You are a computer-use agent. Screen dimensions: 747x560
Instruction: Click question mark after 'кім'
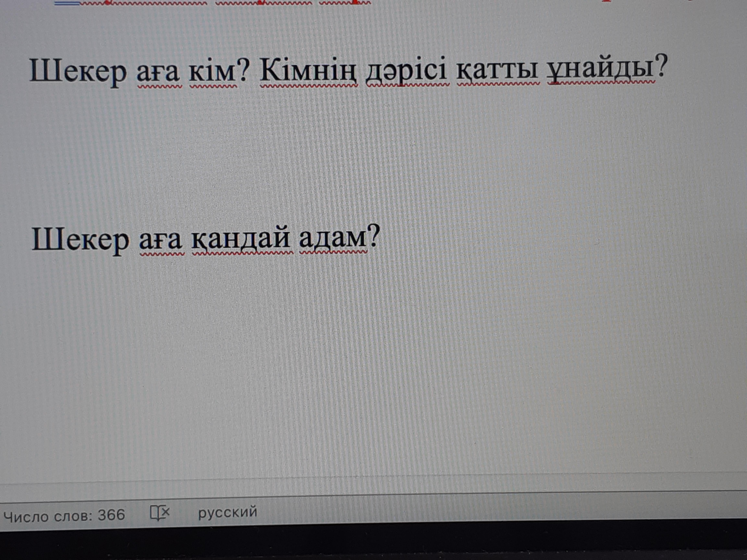pyautogui.click(x=243, y=70)
